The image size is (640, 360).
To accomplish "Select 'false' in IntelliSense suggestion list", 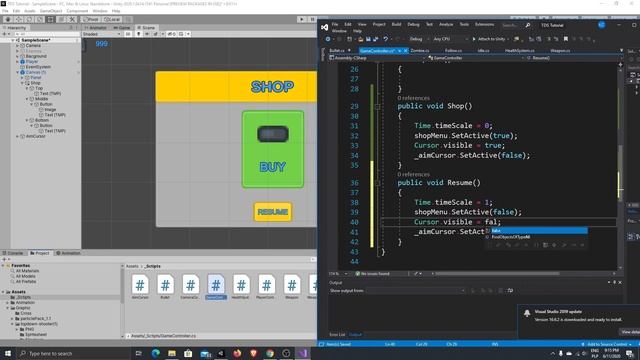I will (x=536, y=231).
